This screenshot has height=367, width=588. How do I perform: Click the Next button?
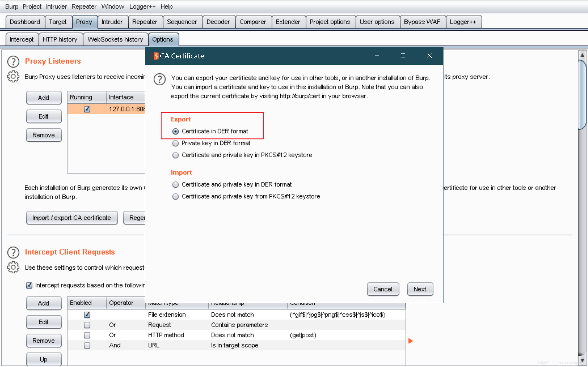[x=420, y=289]
